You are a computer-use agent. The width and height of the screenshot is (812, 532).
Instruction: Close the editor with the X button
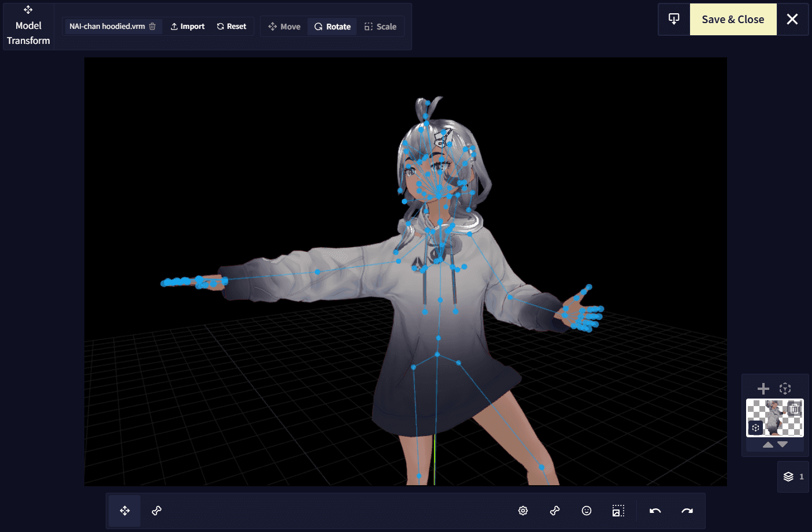792,19
